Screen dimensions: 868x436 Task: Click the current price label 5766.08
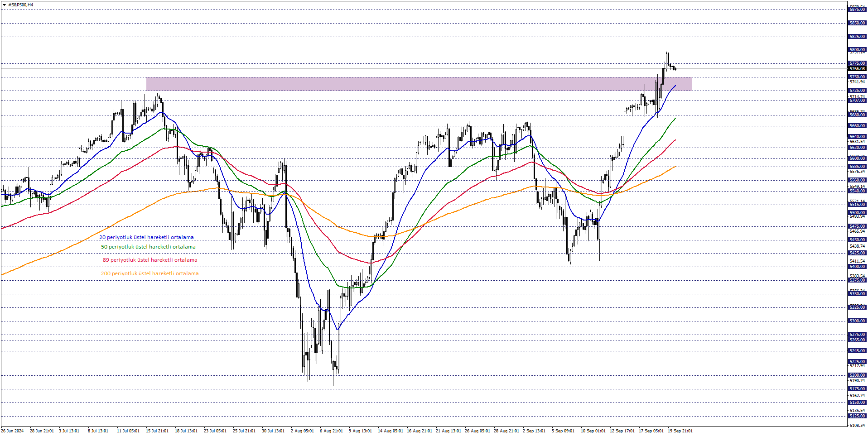(x=857, y=69)
